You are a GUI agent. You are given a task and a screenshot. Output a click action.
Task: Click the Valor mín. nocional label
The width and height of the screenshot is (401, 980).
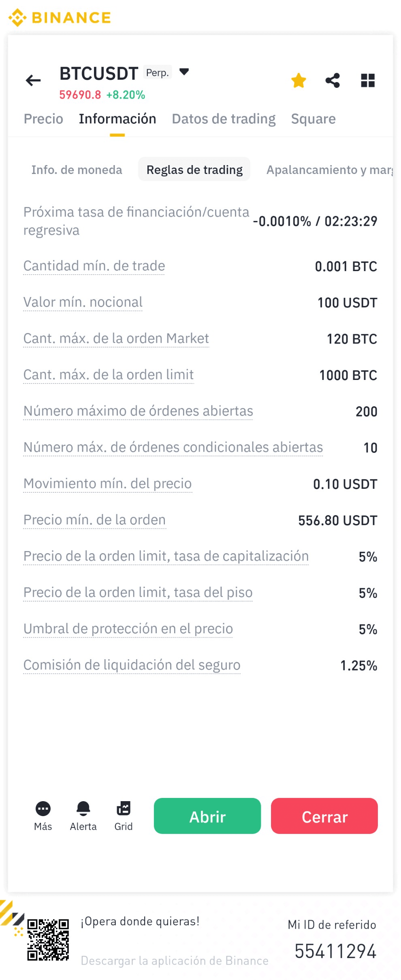[x=83, y=302]
